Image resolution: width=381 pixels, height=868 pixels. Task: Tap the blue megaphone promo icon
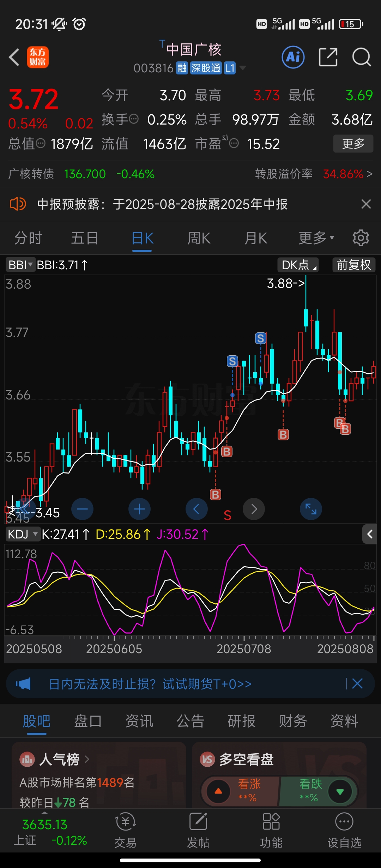[x=23, y=684]
